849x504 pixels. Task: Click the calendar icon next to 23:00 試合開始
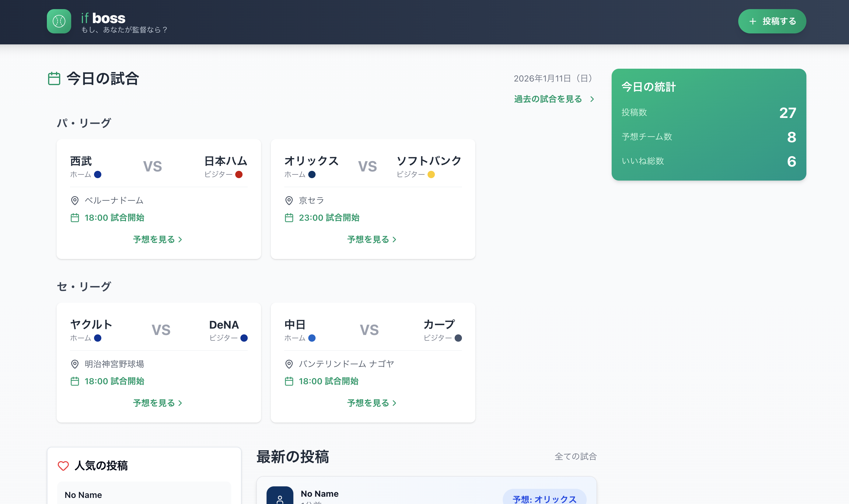point(289,218)
